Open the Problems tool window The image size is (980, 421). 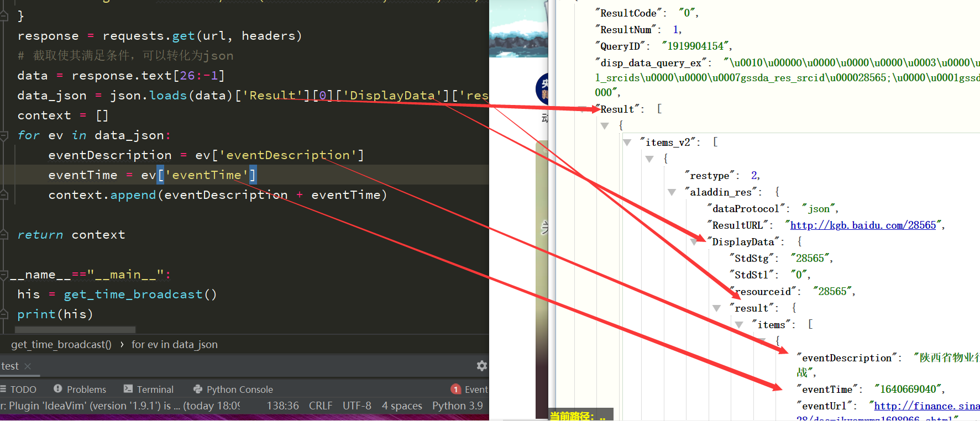pos(80,390)
